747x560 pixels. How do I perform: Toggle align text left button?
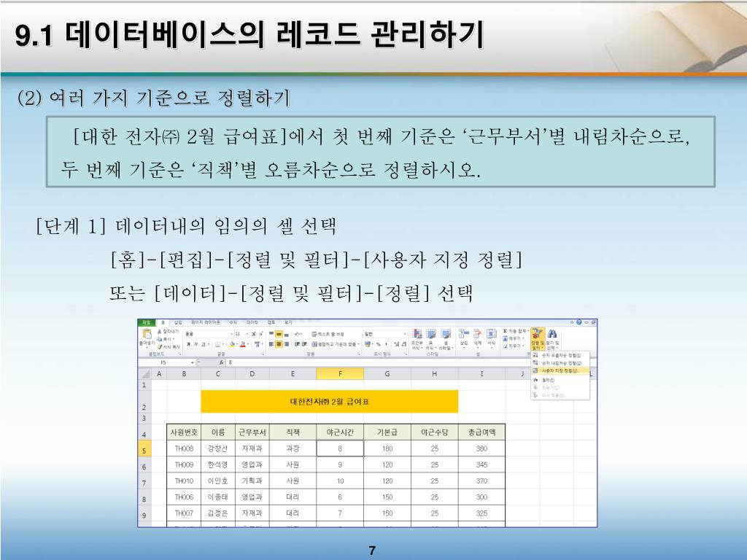click(271, 344)
